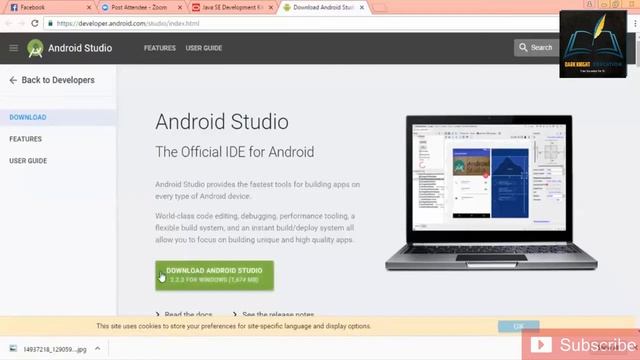The image size is (640, 360).
Task: Select FEATURES in left sidebar
Action: (x=25, y=139)
